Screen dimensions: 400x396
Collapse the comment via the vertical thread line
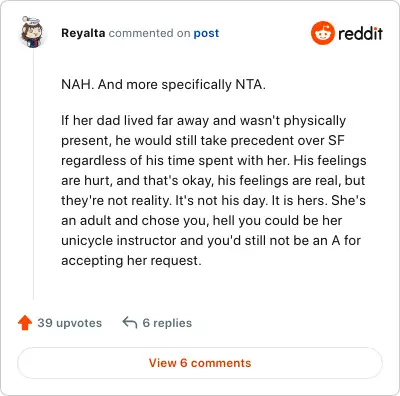33,173
